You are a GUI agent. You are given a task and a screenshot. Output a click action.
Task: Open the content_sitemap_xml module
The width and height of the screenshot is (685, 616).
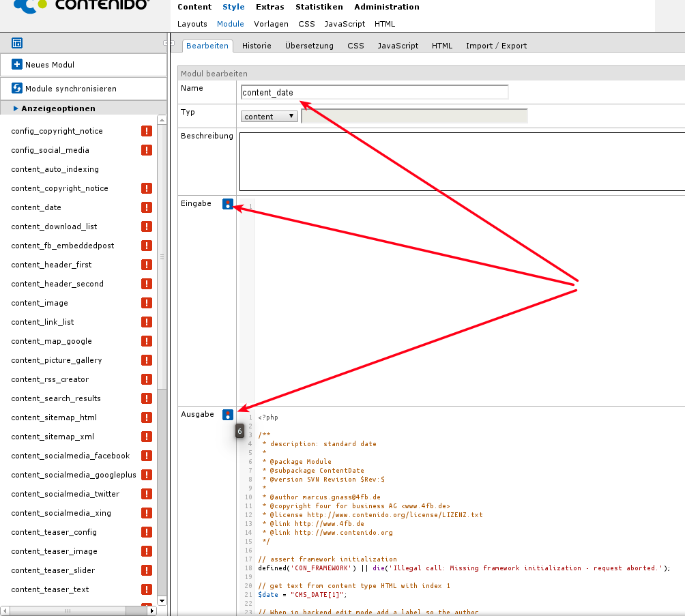coord(53,437)
